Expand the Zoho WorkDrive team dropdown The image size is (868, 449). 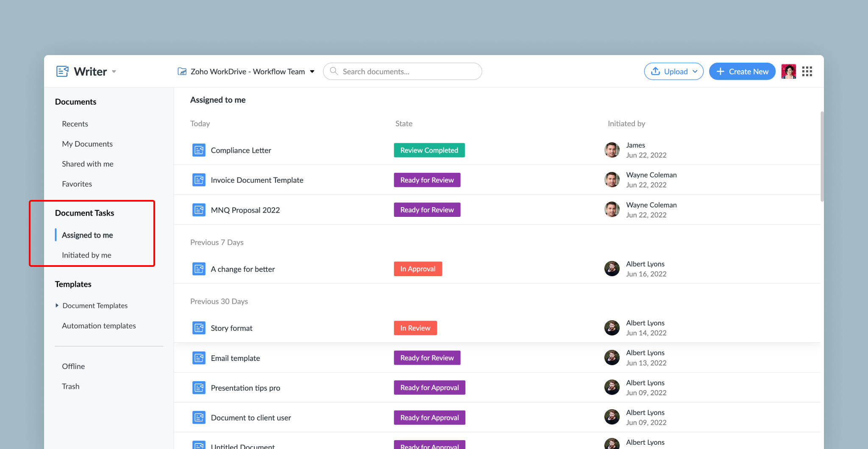tap(312, 72)
